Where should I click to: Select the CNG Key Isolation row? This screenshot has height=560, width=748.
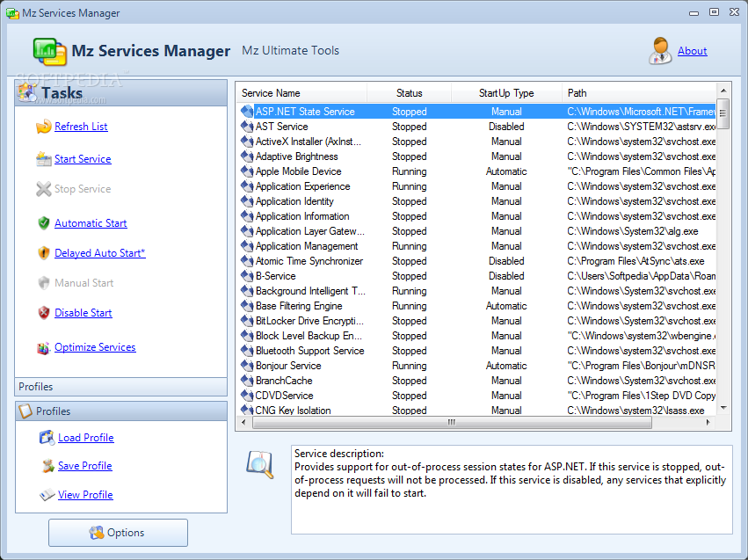coord(477,411)
